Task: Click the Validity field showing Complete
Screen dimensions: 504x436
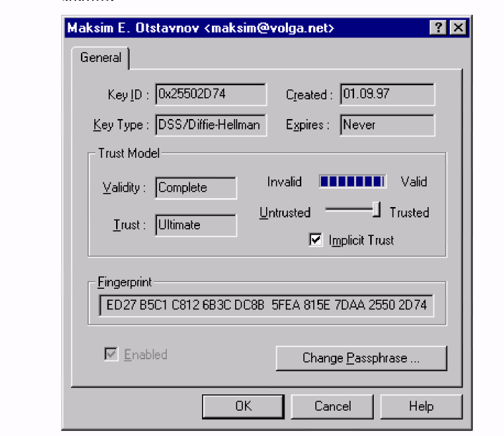Action: pos(196,188)
